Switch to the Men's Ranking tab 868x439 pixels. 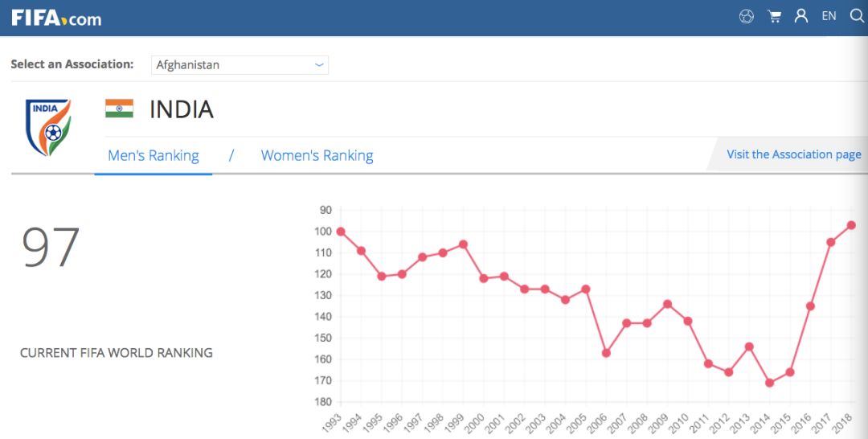[154, 156]
